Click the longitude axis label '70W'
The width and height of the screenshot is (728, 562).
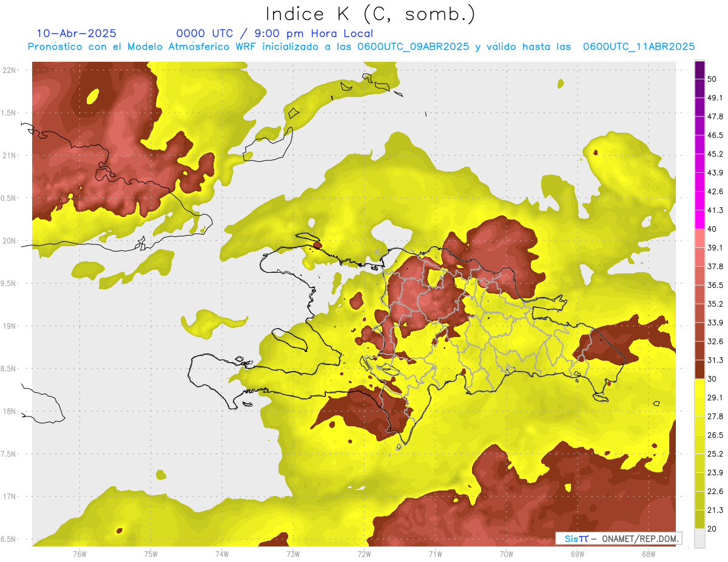point(507,554)
